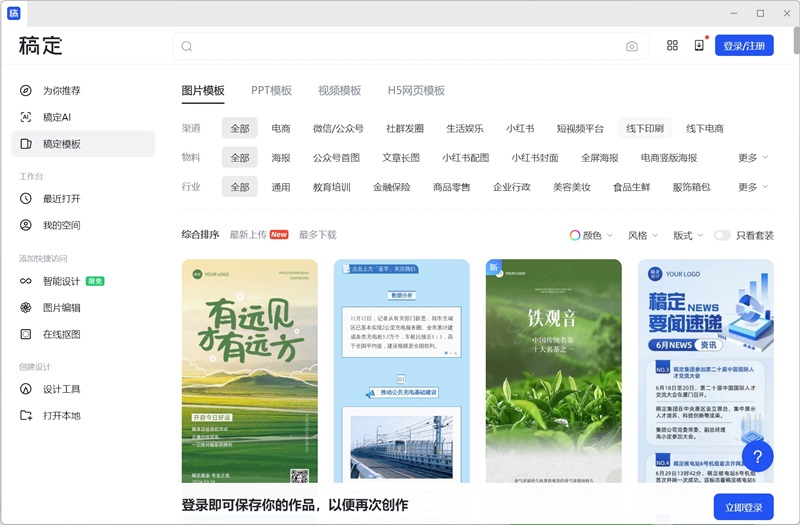
Task: Click the 最近打开 clock icon
Action: tap(26, 198)
